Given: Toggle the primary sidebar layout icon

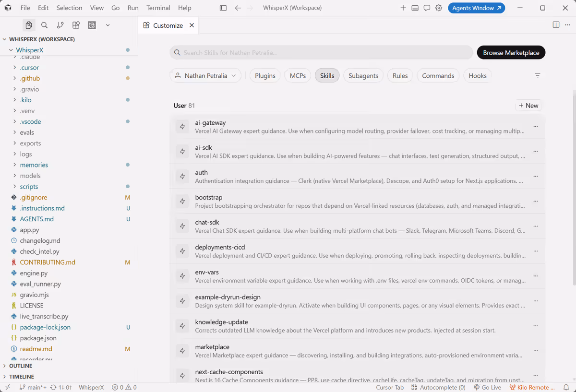Looking at the screenshot, I should 223,8.
